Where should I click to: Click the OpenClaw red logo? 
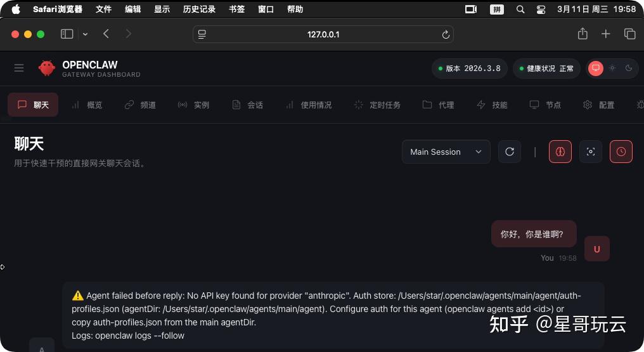[x=46, y=68]
